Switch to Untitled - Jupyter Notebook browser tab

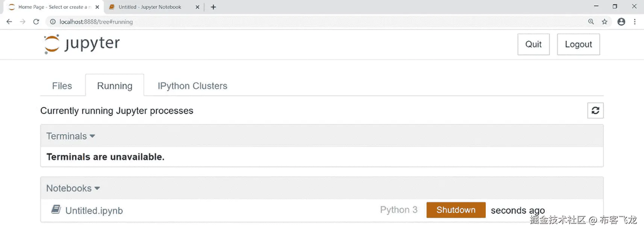150,7
